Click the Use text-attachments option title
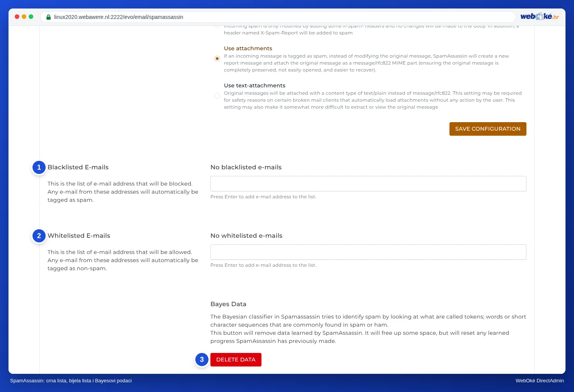574x392 pixels. pyautogui.click(x=255, y=85)
